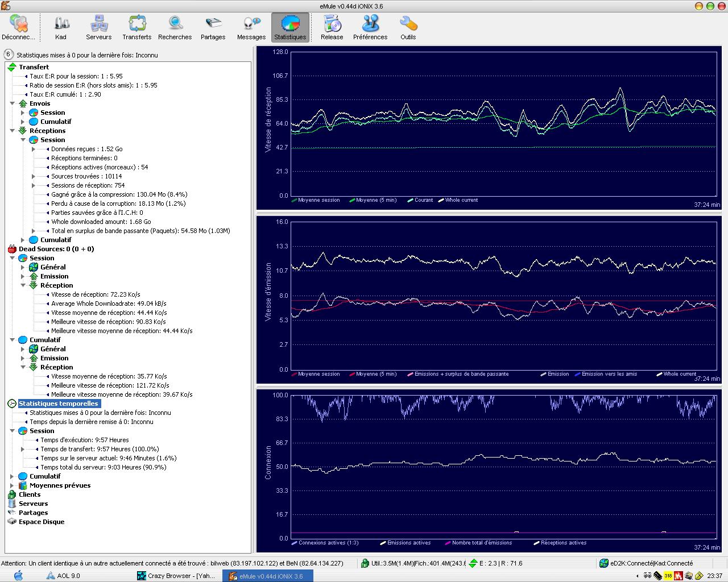Click Temps total du serveur: 9:03 Heures
Screen dimensions: 728x582
pos(104,467)
